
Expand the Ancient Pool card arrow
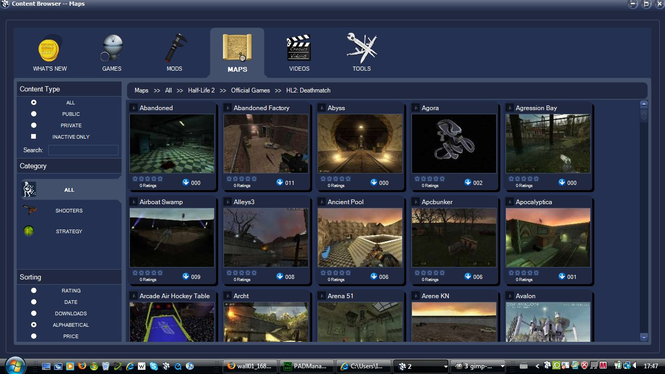point(322,202)
